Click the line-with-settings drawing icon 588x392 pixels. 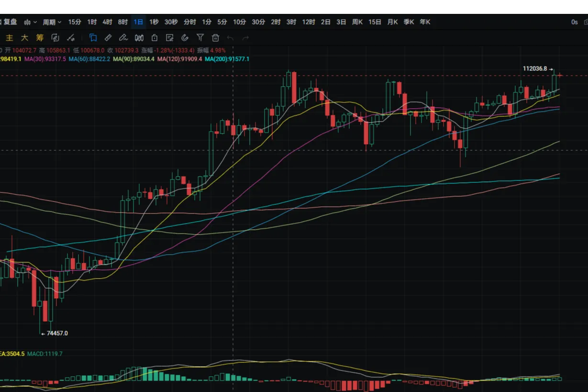71,38
